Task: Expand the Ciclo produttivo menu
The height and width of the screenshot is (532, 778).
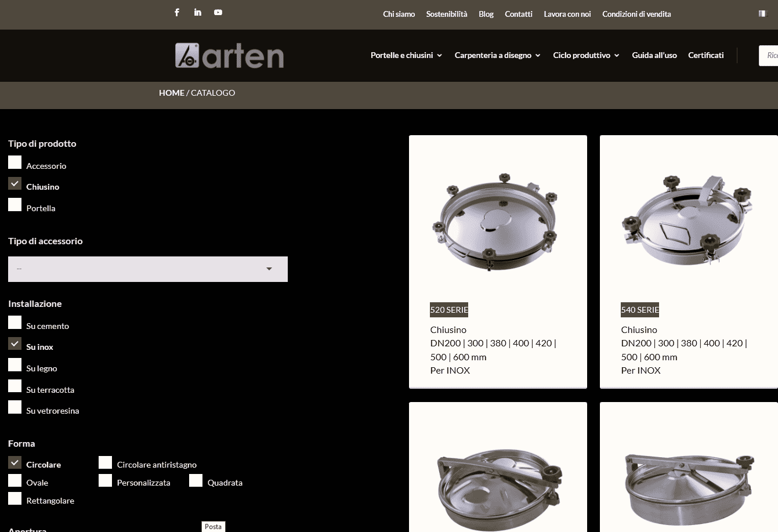Action: pos(586,56)
